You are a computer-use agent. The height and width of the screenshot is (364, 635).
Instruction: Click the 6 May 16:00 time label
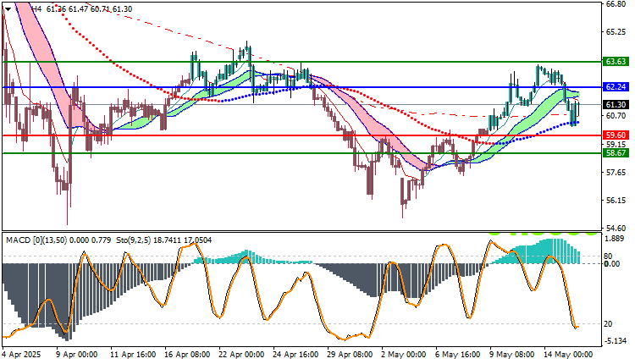[458, 355]
